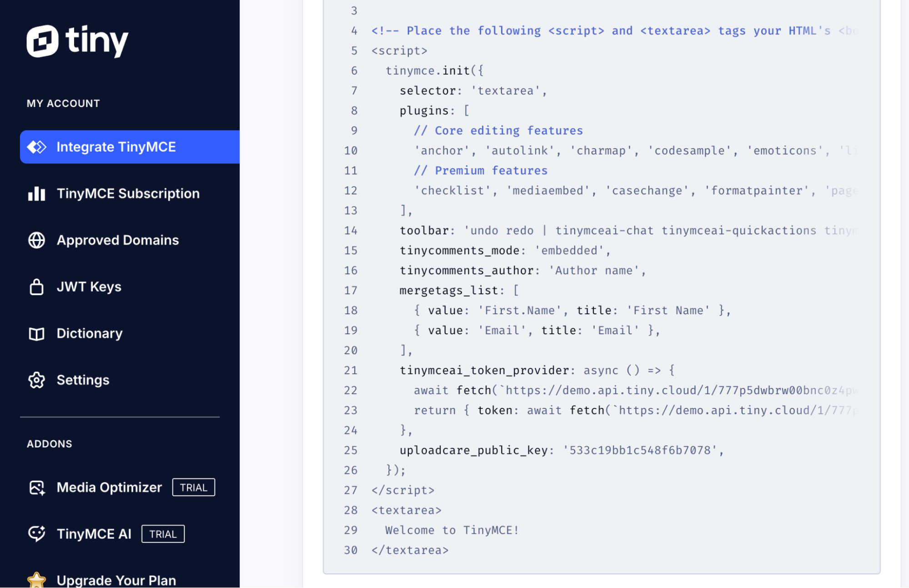909x588 pixels.
Task: Click the toolbar 'undo redo' line
Action: coord(628,231)
